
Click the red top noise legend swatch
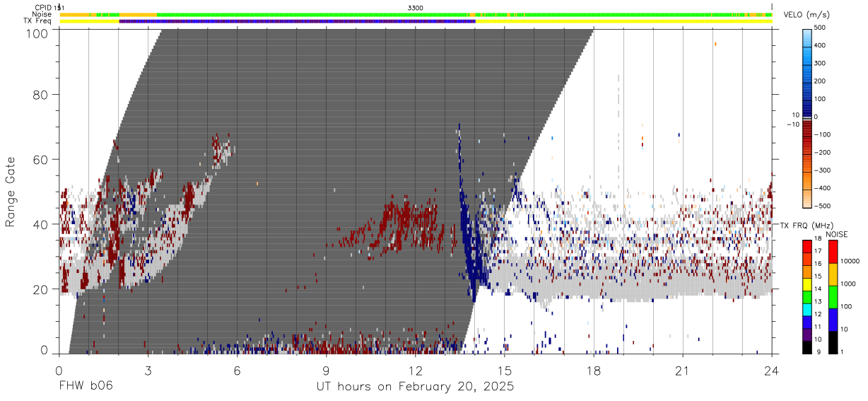coord(832,252)
